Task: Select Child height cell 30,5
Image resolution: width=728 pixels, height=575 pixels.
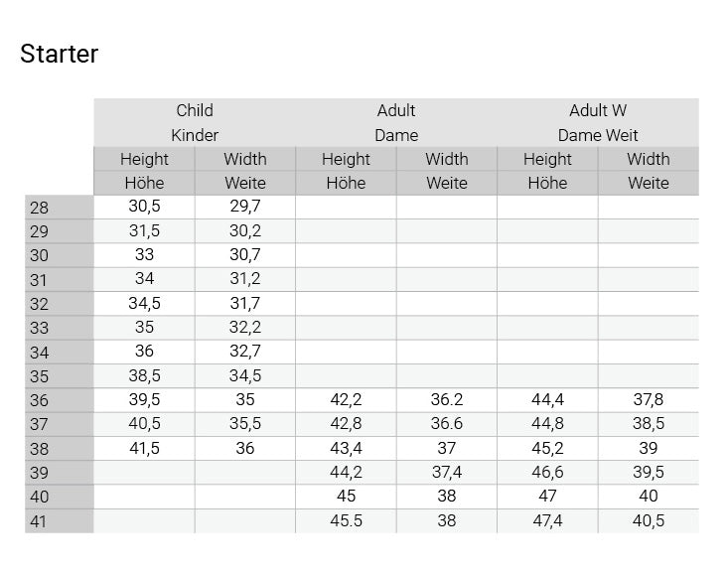Action: (x=144, y=207)
